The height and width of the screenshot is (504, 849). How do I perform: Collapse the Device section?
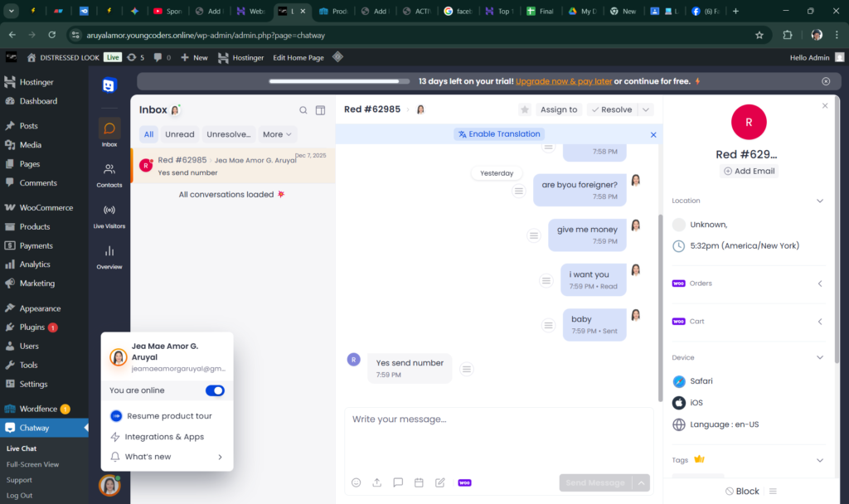[x=819, y=357]
